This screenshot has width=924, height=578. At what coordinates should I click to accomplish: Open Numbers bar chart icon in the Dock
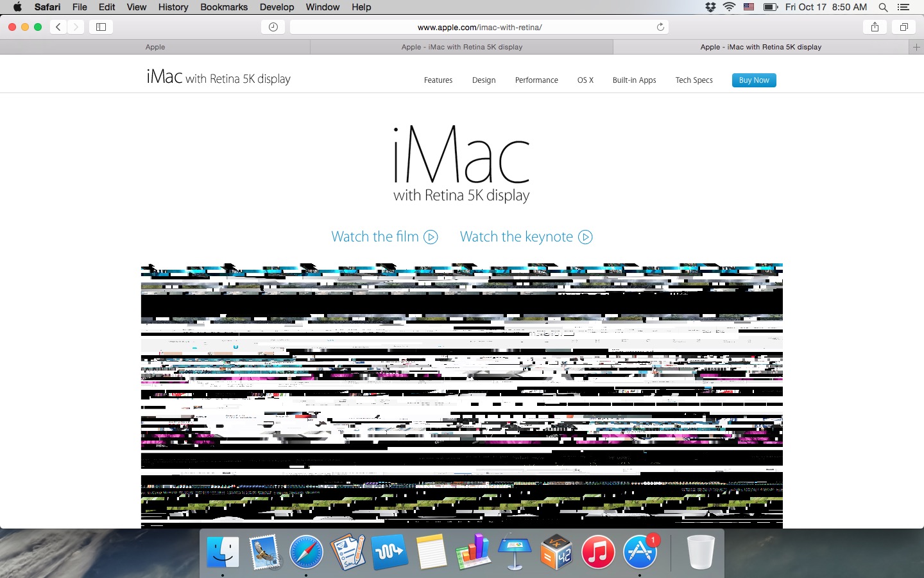pyautogui.click(x=473, y=552)
